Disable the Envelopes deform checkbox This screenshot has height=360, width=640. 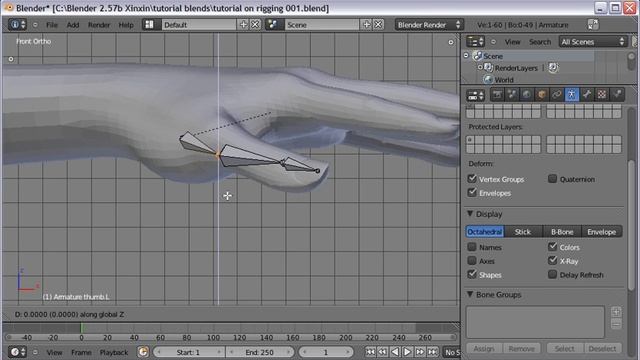tap(472, 192)
